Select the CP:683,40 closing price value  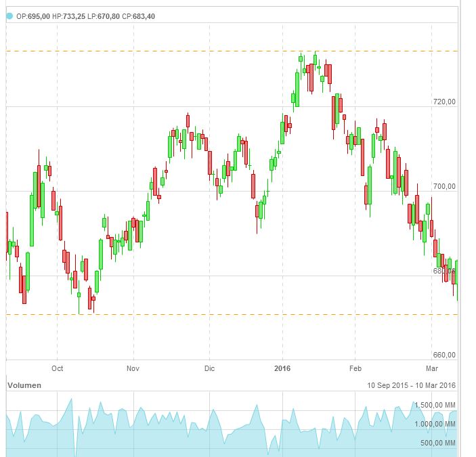[138, 16]
